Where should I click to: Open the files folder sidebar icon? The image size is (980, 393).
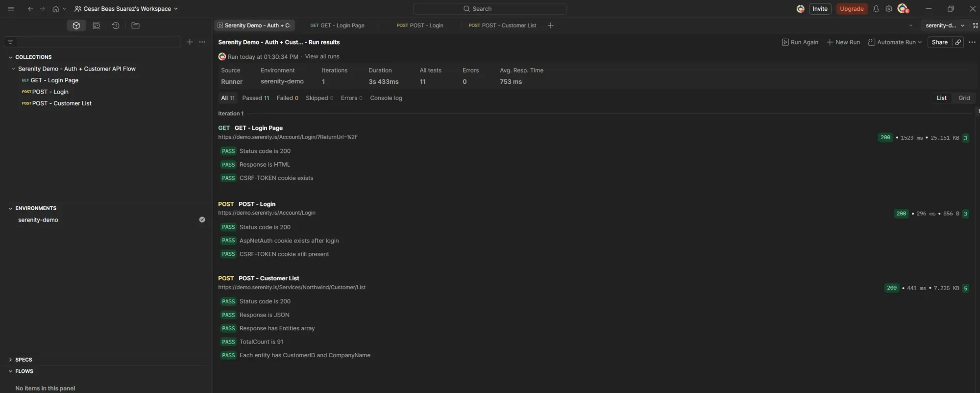coord(136,25)
